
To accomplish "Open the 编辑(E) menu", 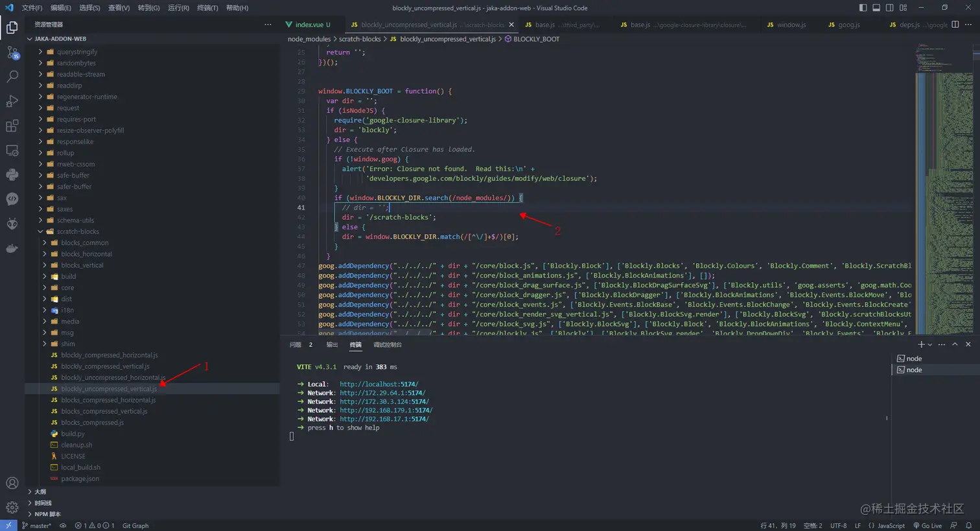I will pos(61,8).
